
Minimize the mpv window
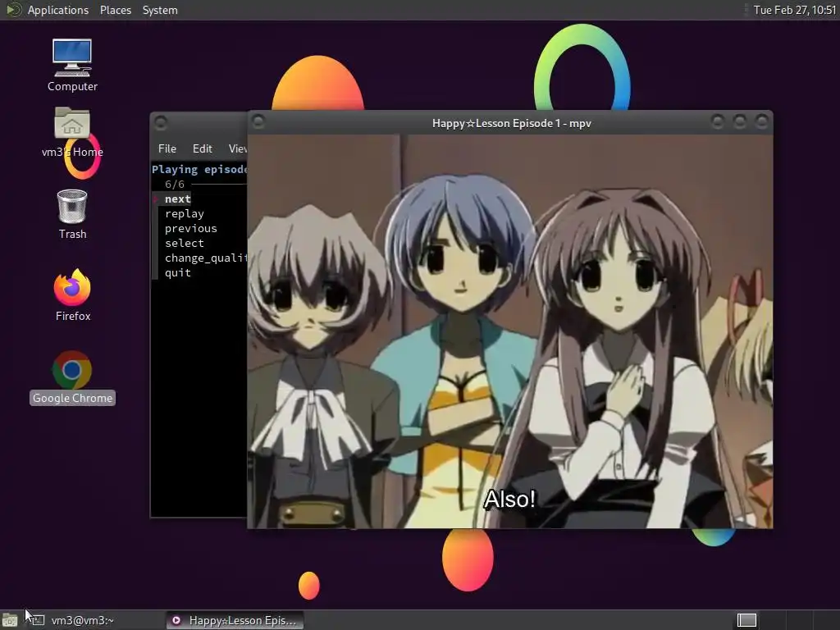click(717, 122)
